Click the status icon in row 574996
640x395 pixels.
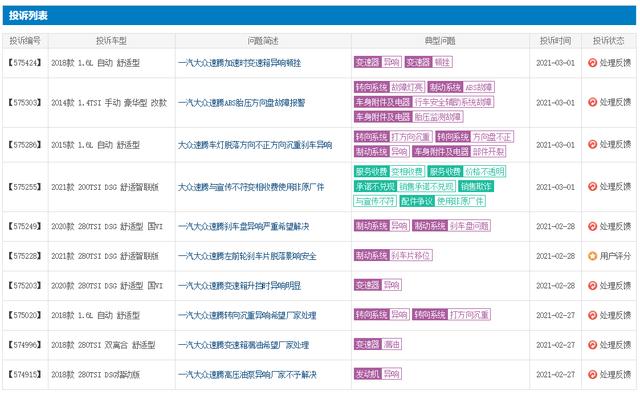tap(592, 345)
